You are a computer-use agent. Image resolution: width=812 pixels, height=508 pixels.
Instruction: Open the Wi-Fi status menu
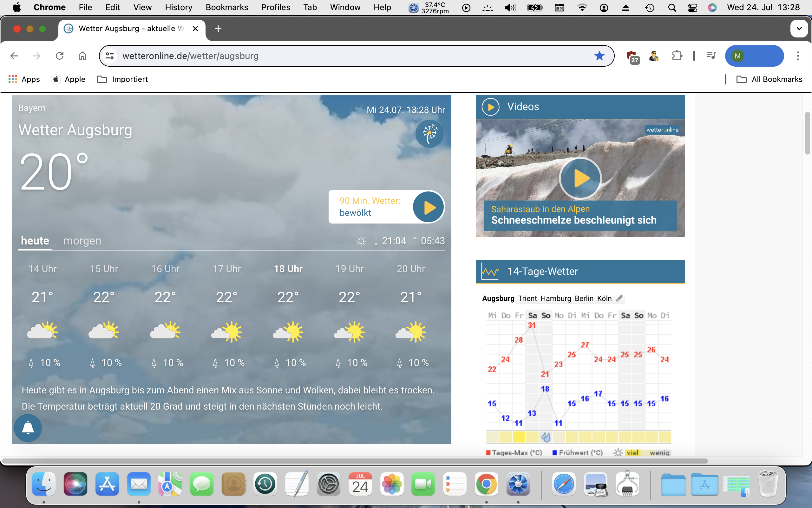click(582, 8)
